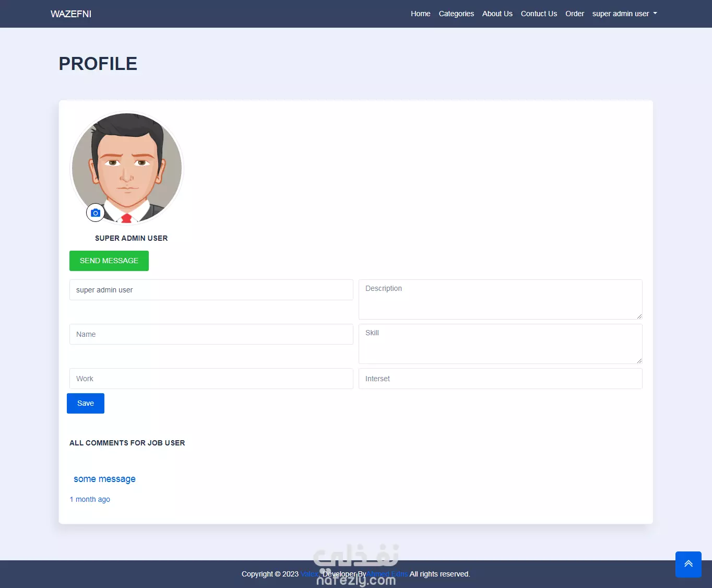This screenshot has width=712, height=588.
Task: Click the camera icon to change profile photo
Action: pyautogui.click(x=96, y=213)
